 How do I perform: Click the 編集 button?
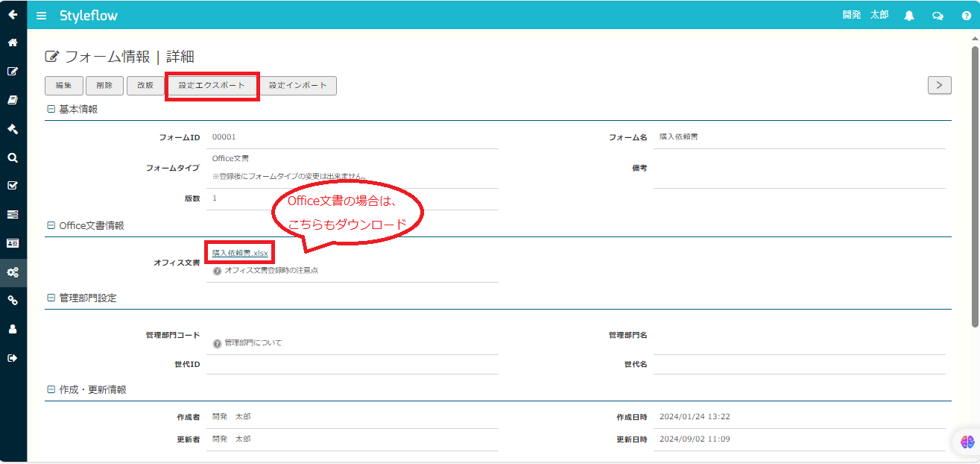(64, 86)
